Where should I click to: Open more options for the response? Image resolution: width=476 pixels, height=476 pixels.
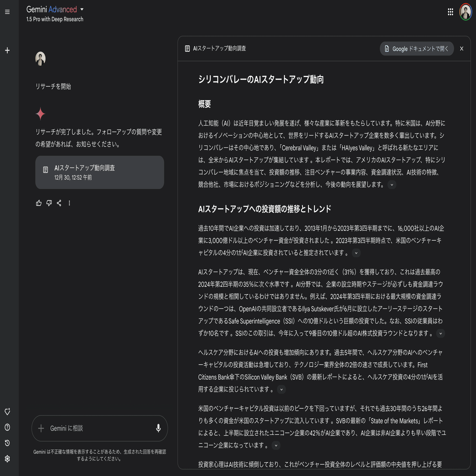(x=69, y=203)
